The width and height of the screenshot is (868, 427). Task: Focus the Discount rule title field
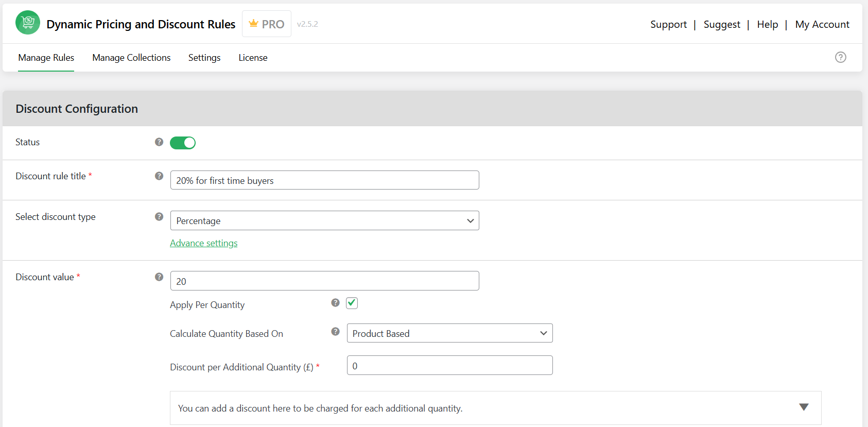coord(324,180)
